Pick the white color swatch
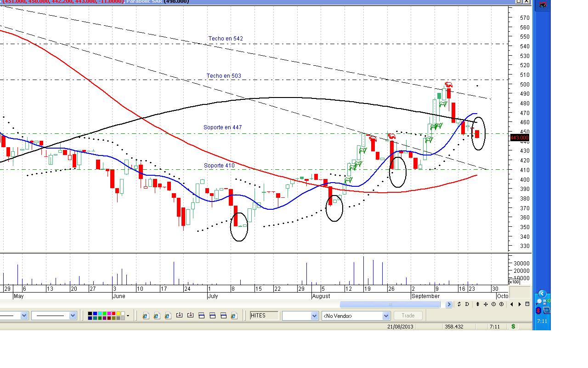 pyautogui.click(x=123, y=314)
